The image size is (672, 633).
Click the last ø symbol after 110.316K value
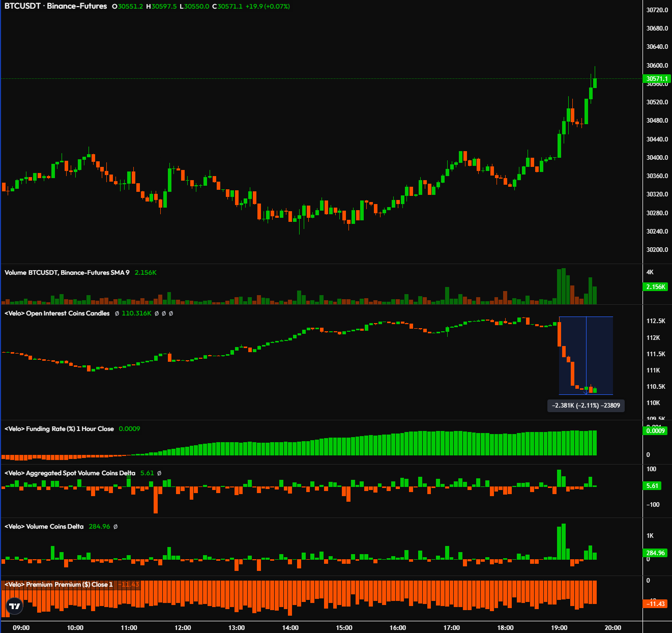(171, 313)
